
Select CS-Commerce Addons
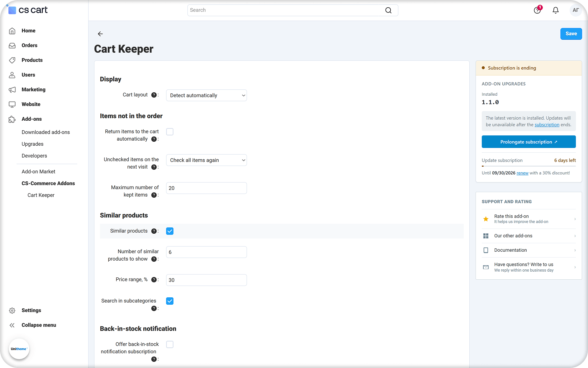point(48,183)
